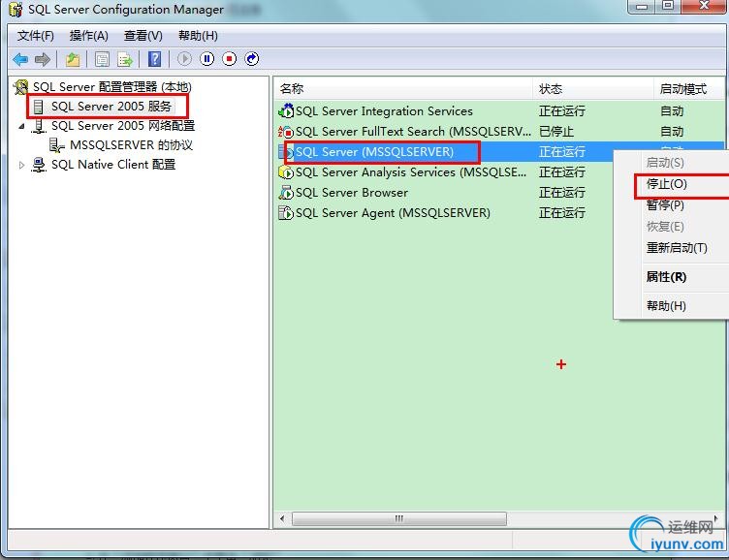The height and width of the screenshot is (560, 729).
Task: Click the Properties toolbar icon
Action: (103, 59)
